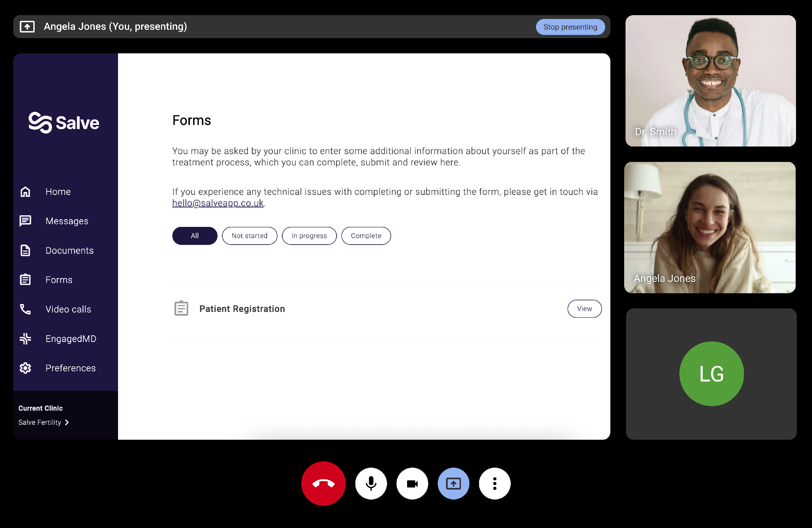Click the Preferences gear icon

[x=25, y=368]
